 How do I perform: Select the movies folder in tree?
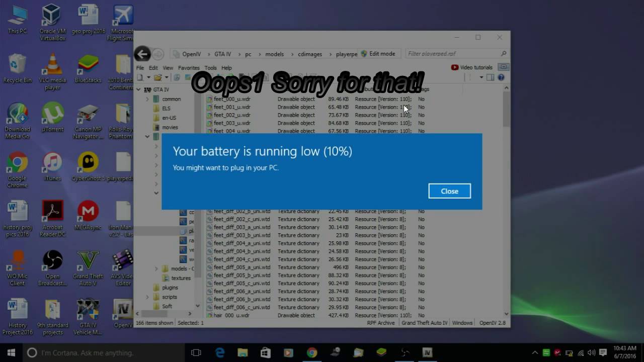(x=170, y=127)
